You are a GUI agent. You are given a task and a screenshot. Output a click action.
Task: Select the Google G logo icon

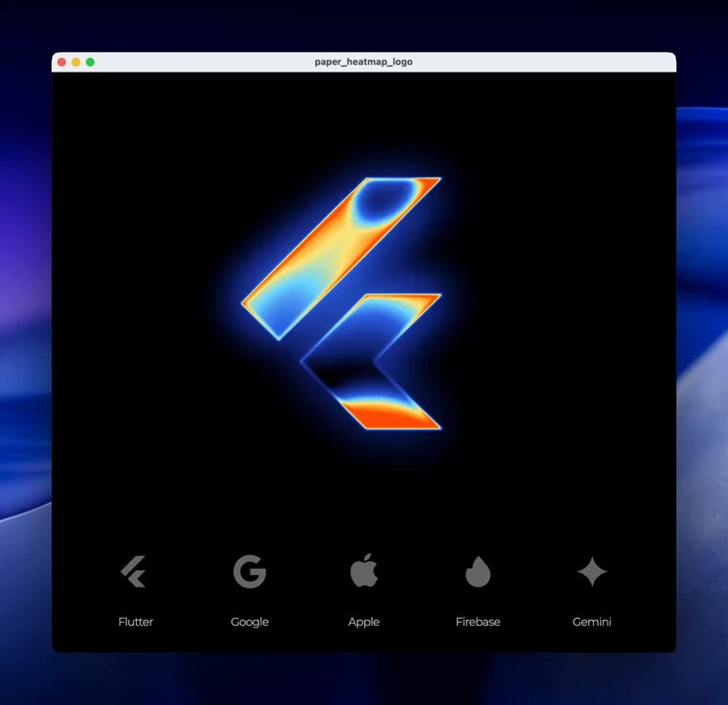pos(250,571)
